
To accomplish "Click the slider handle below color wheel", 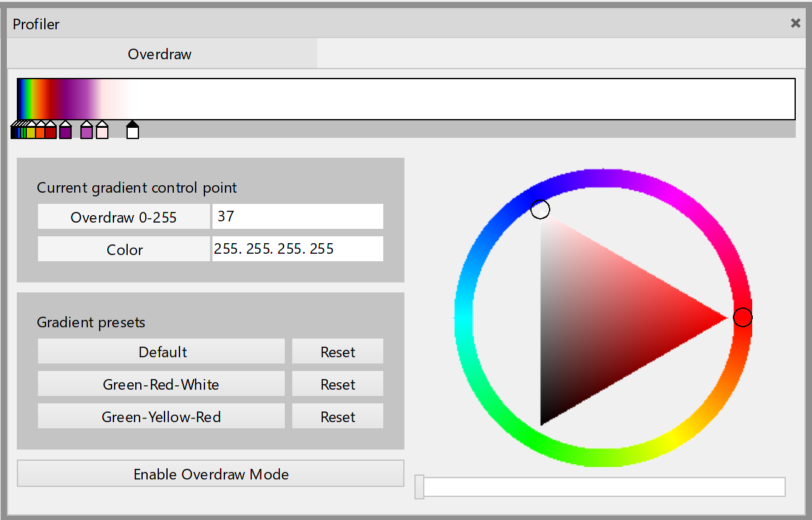I will (419, 487).
